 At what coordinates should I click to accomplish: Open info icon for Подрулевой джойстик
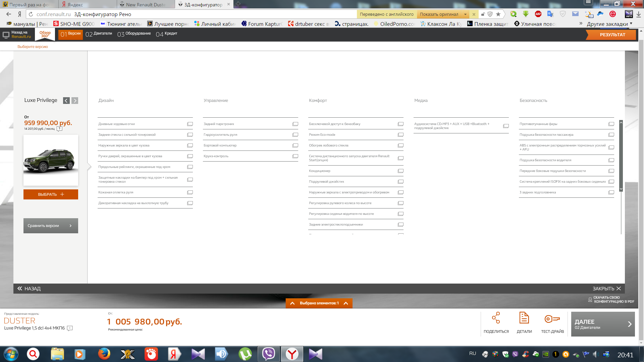point(400,182)
